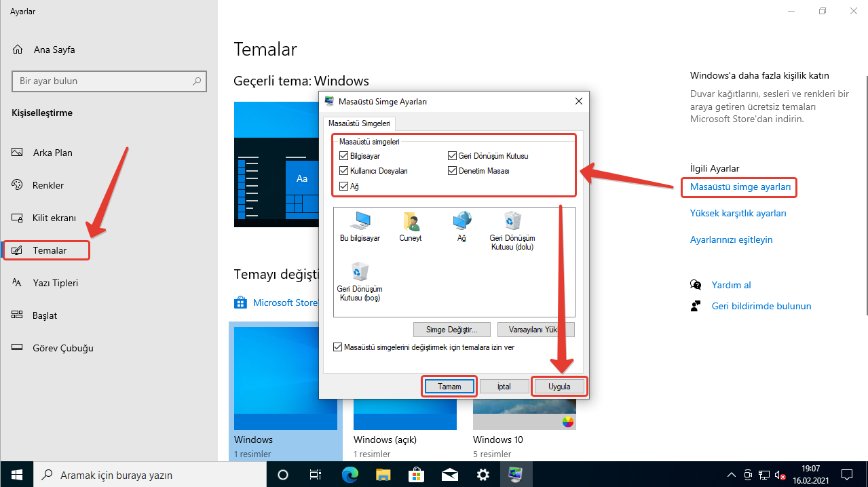Open the Temalar section in sidebar
Screen dimensions: 868x487
(50, 250)
